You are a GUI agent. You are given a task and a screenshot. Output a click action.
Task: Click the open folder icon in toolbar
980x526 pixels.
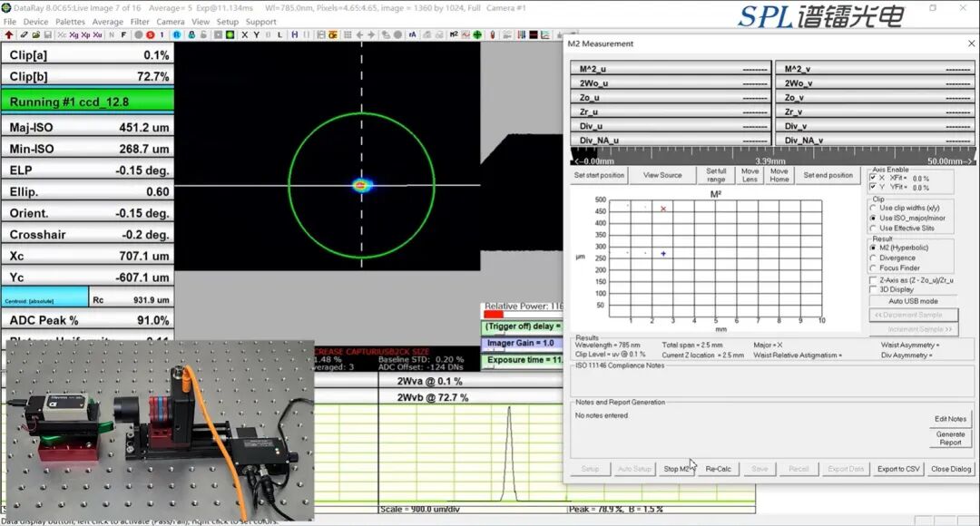pyautogui.click(x=35, y=34)
